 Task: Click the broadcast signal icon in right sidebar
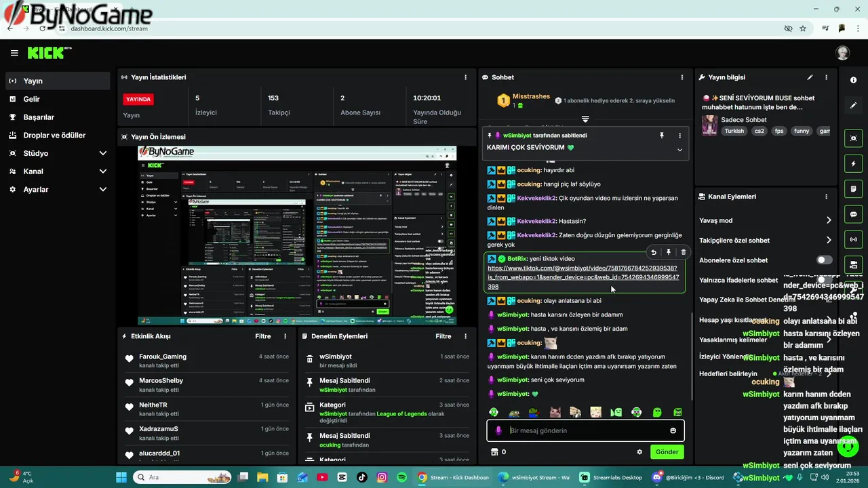(853, 239)
